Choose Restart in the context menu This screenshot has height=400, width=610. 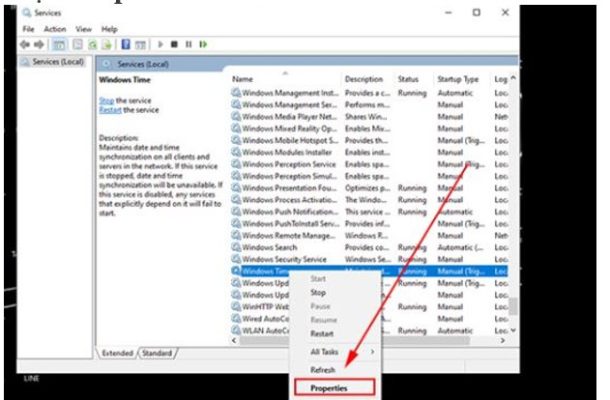pyautogui.click(x=322, y=334)
